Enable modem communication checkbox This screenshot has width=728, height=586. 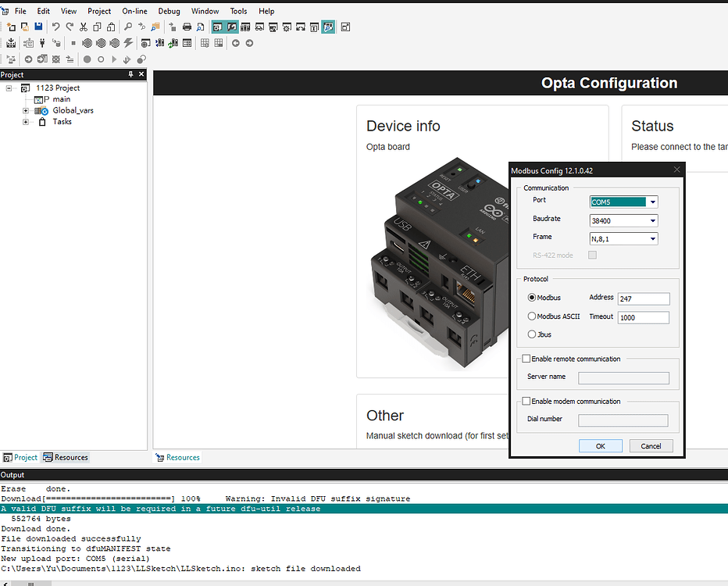(526, 401)
